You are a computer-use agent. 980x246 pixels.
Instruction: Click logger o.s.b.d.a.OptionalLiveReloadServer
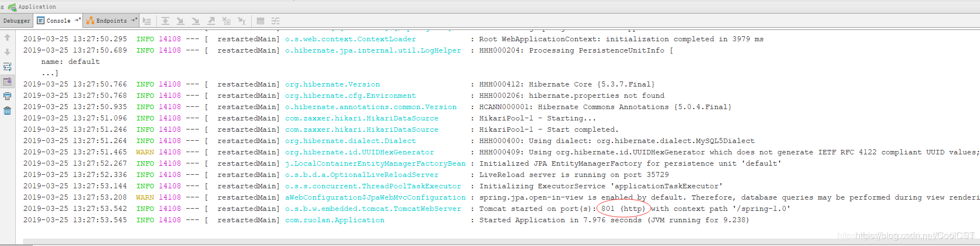pyautogui.click(x=361, y=175)
